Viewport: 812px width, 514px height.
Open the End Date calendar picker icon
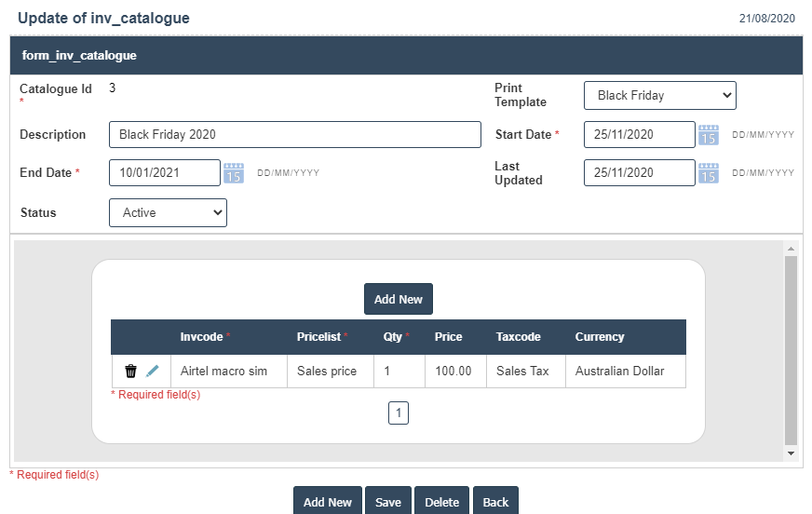234,173
